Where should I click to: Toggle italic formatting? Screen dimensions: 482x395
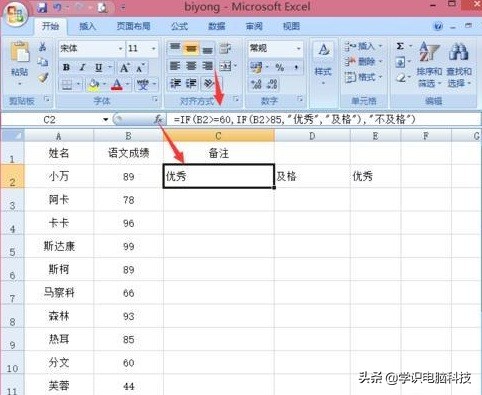(82, 68)
